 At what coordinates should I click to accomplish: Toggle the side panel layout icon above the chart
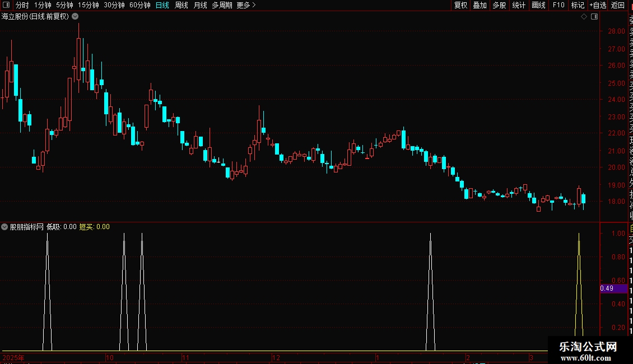(x=594, y=17)
